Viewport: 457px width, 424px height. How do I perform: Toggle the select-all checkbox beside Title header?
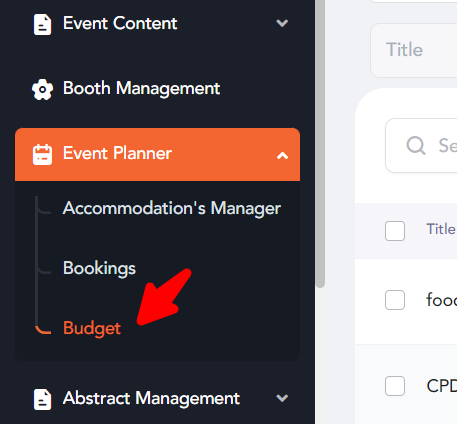pos(395,231)
